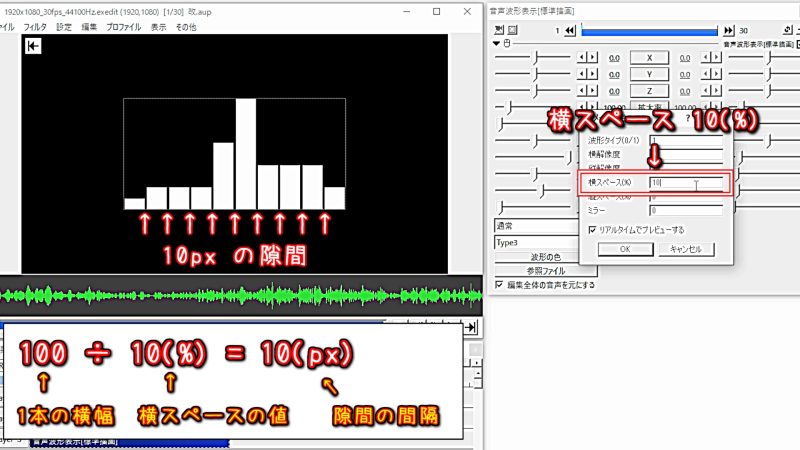
Task: Click the Z end value 0.0
Action: coord(685,92)
